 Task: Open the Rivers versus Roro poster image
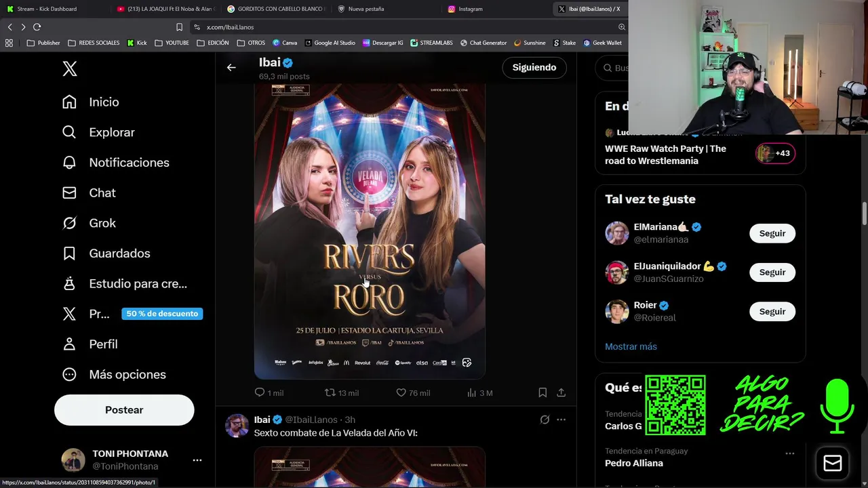(x=370, y=230)
